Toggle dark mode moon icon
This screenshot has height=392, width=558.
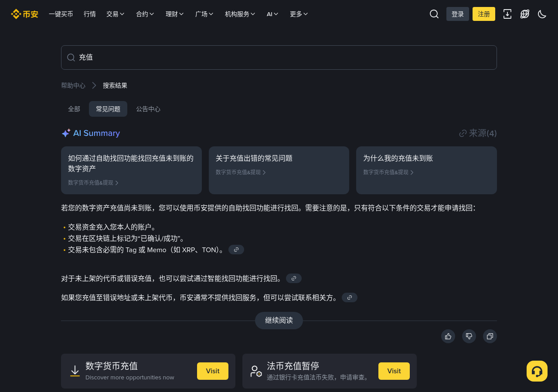tap(542, 14)
